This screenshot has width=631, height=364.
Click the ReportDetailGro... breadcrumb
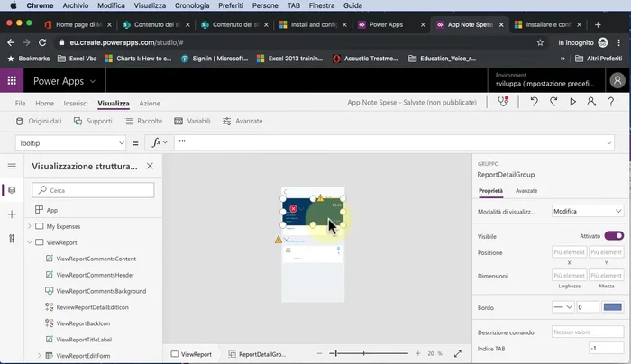point(257,354)
